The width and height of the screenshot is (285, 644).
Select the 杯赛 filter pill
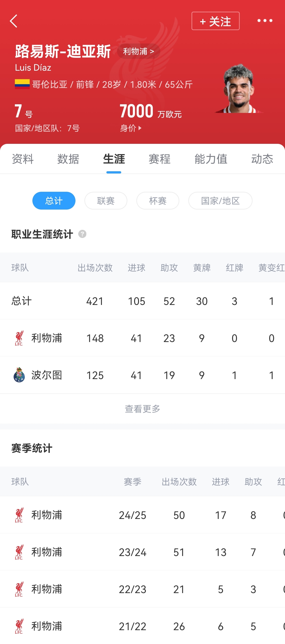pyautogui.click(x=158, y=200)
